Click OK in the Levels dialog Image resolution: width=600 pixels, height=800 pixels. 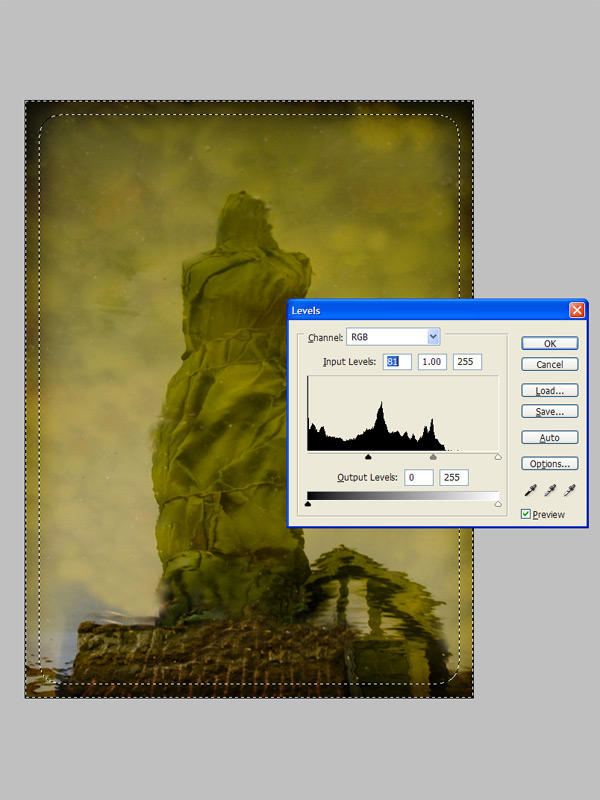[549, 343]
